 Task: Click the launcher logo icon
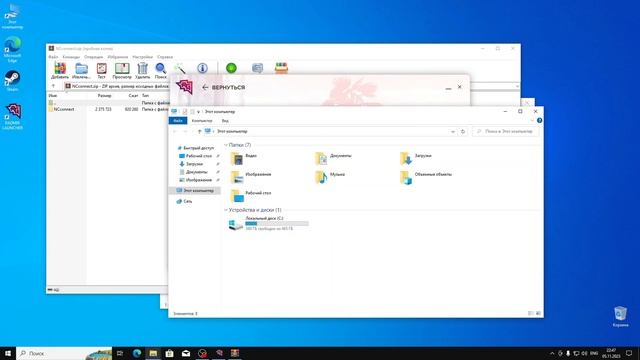click(184, 87)
